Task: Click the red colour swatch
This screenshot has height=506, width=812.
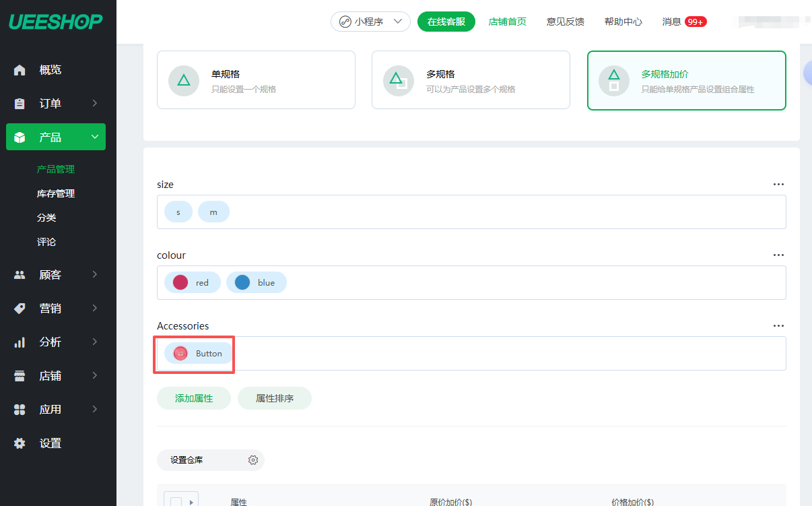Action: pos(180,283)
